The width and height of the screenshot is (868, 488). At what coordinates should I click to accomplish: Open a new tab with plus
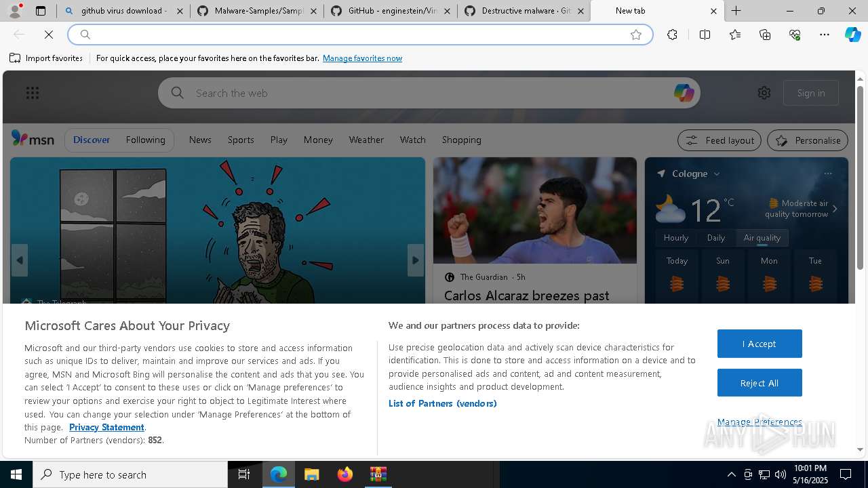tap(736, 11)
